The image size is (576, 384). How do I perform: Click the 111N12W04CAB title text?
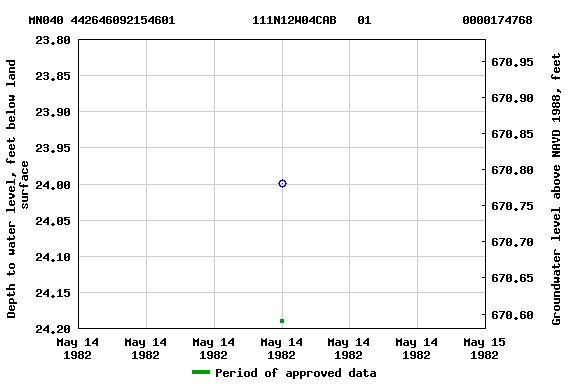[x=294, y=20]
